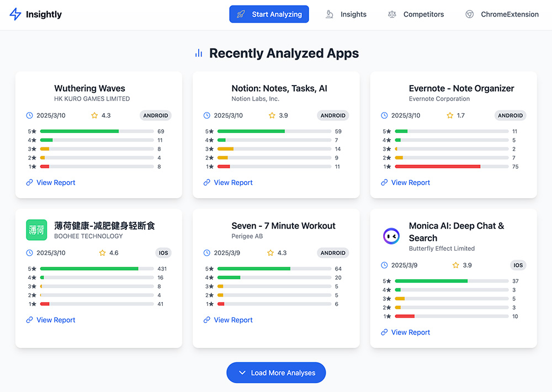552x392 pixels.
Task: Click the clock icon on 薄荷健康 card
Action: pos(30,253)
